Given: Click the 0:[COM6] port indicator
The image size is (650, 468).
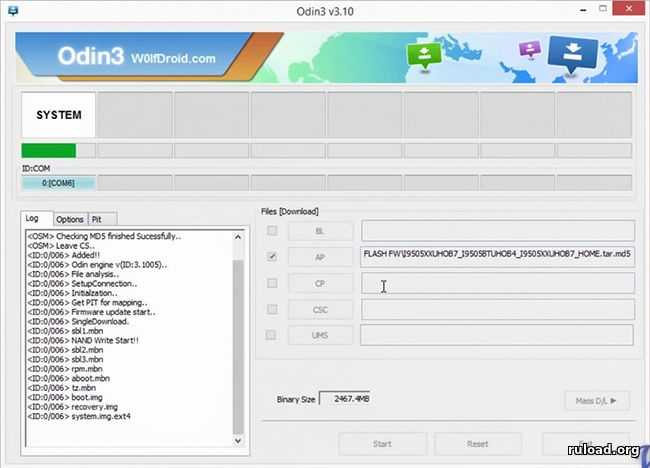Looking at the screenshot, I should [x=58, y=183].
